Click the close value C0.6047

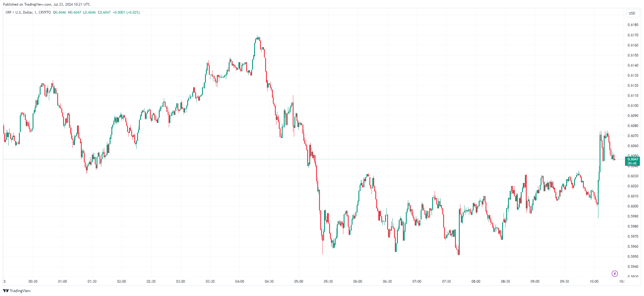click(x=104, y=12)
